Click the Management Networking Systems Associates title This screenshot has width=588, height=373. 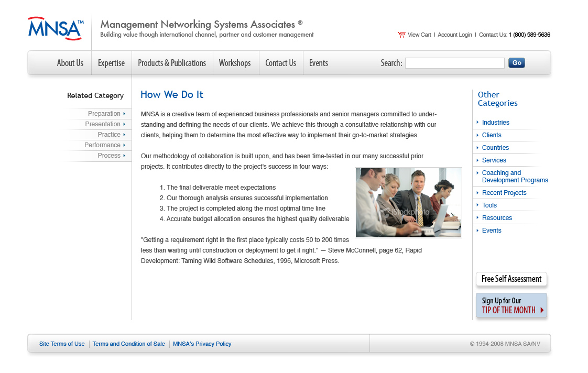pos(201,25)
